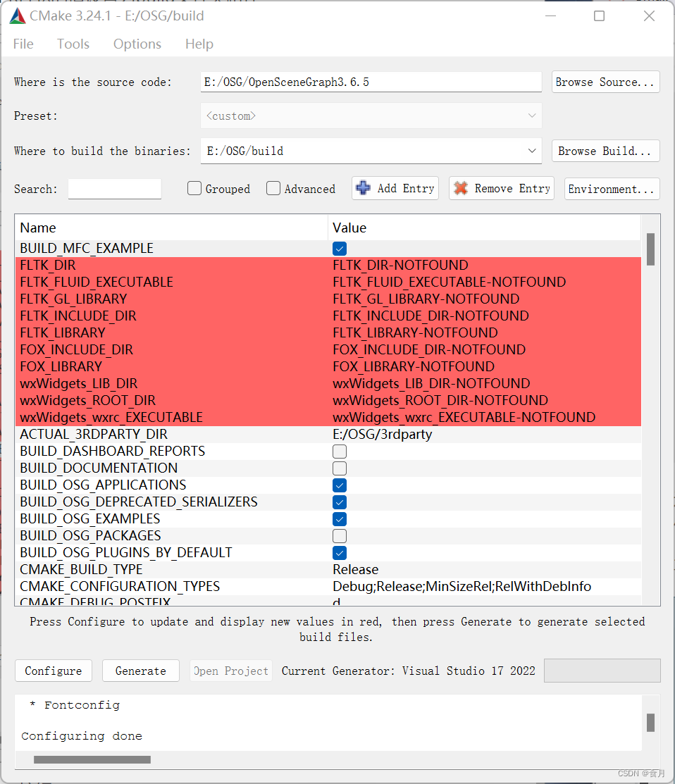Click the Name column header

click(x=171, y=228)
